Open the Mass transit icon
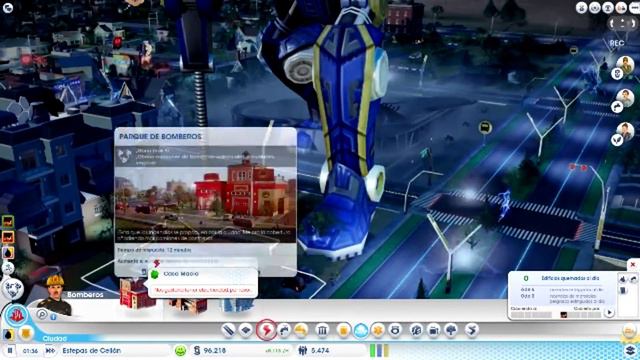The width and height of the screenshot is (640, 360). coord(433,330)
